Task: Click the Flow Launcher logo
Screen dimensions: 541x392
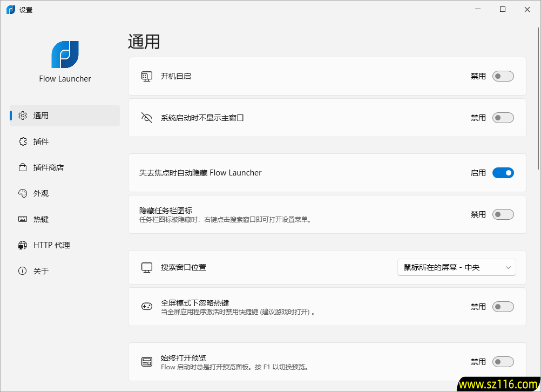Action: tap(64, 55)
